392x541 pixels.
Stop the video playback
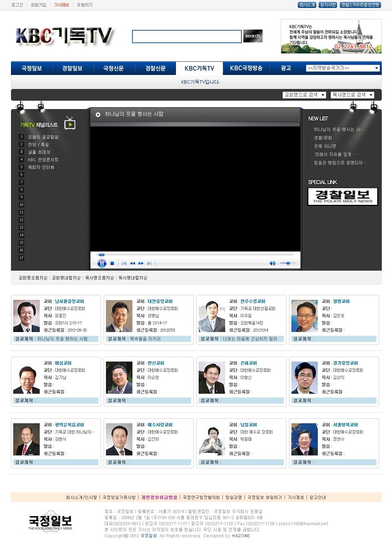click(x=112, y=263)
